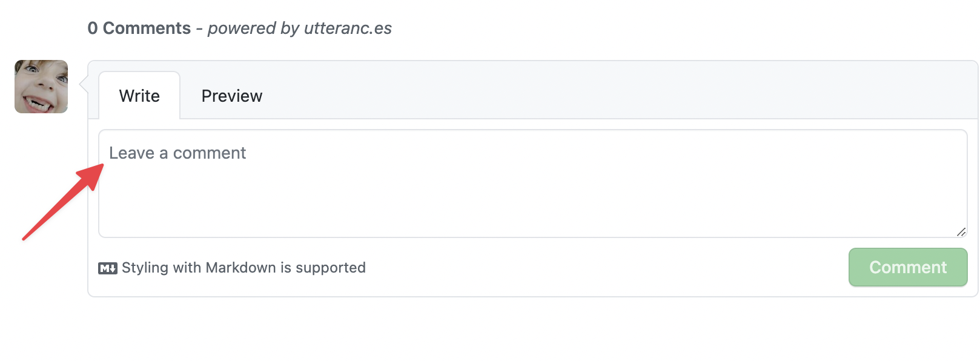Image resolution: width=980 pixels, height=361 pixels.
Task: Switch to the Write tab
Action: click(139, 96)
